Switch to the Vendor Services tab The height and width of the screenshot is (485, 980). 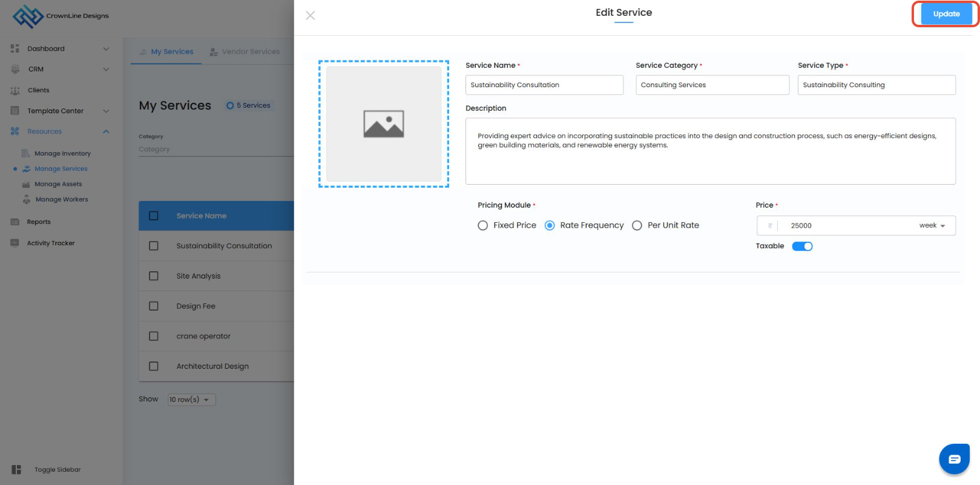(245, 52)
